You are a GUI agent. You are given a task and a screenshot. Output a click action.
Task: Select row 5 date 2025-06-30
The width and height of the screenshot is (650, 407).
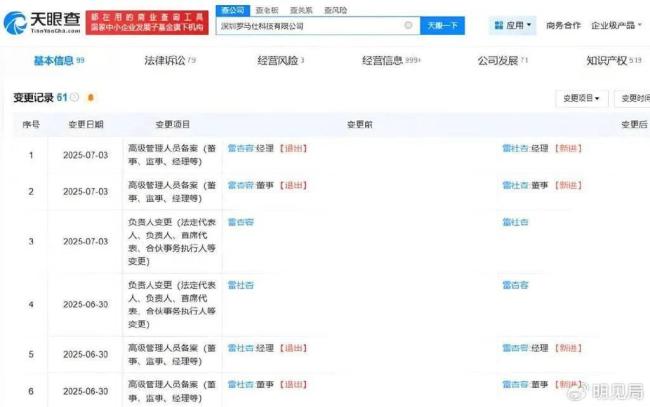coord(85,354)
